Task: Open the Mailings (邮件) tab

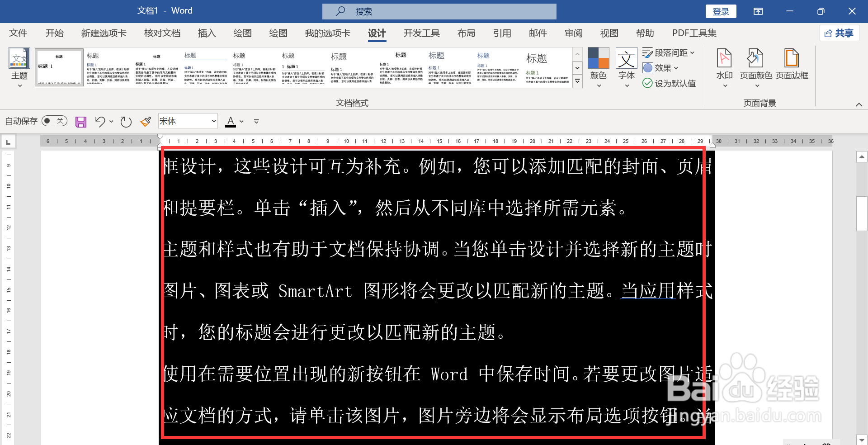Action: [538, 33]
